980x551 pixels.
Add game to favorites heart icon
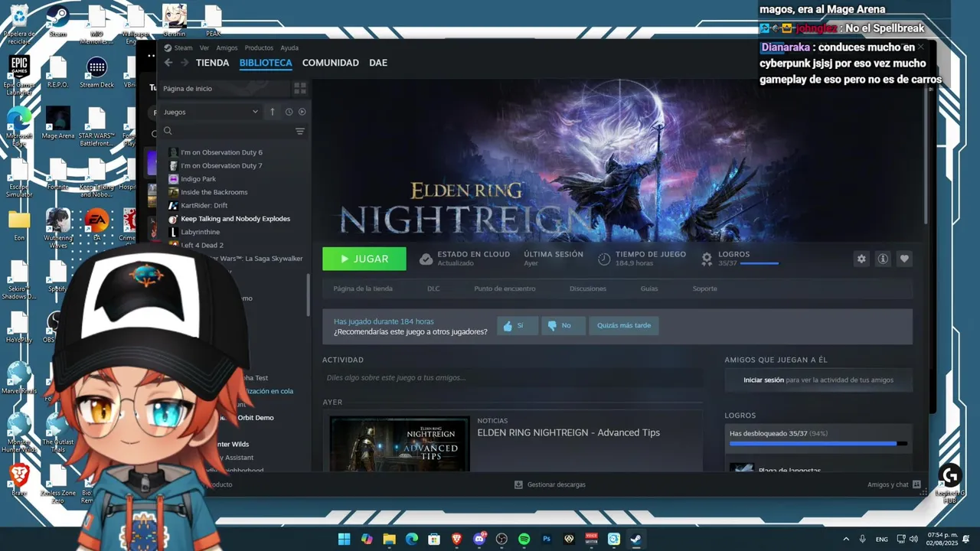tap(904, 259)
